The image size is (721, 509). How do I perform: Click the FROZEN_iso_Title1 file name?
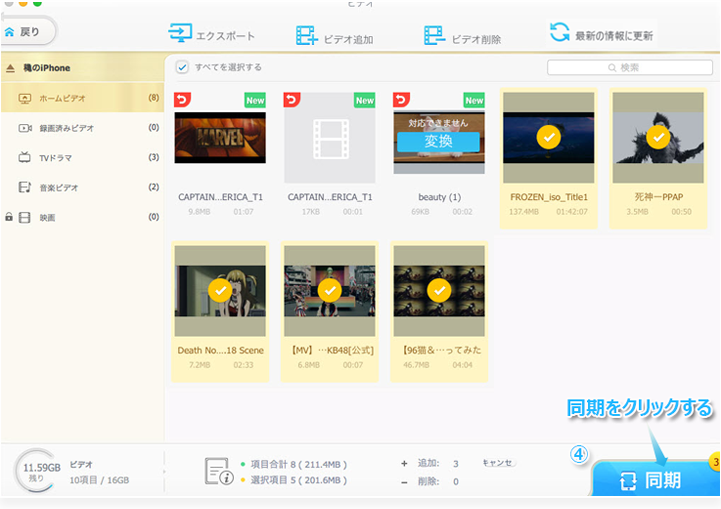(x=549, y=197)
